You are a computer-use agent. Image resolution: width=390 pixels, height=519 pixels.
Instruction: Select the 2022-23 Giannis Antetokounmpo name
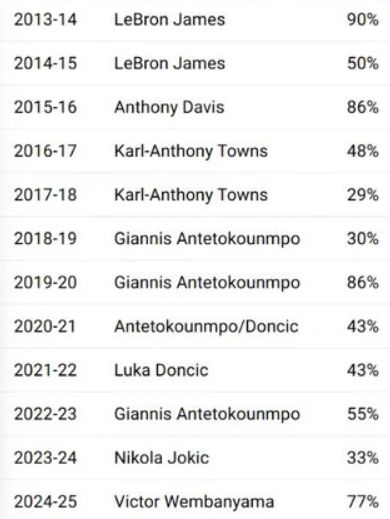pyautogui.click(x=207, y=415)
